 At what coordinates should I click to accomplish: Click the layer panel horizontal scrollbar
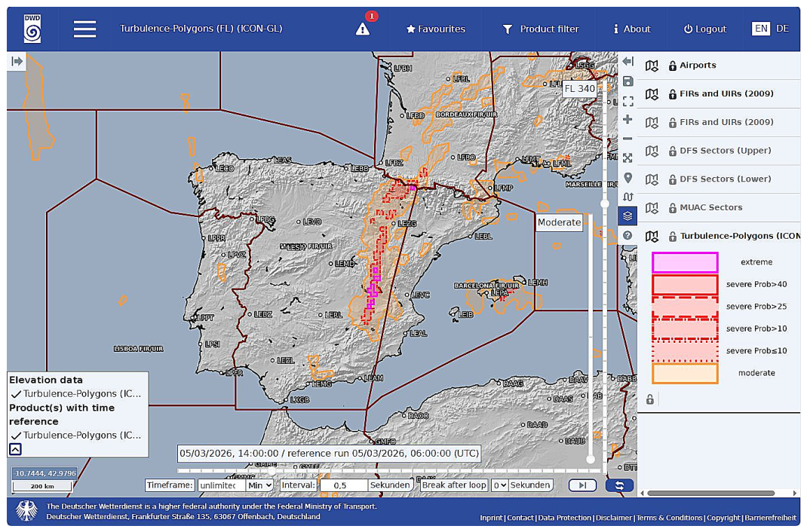point(710,494)
